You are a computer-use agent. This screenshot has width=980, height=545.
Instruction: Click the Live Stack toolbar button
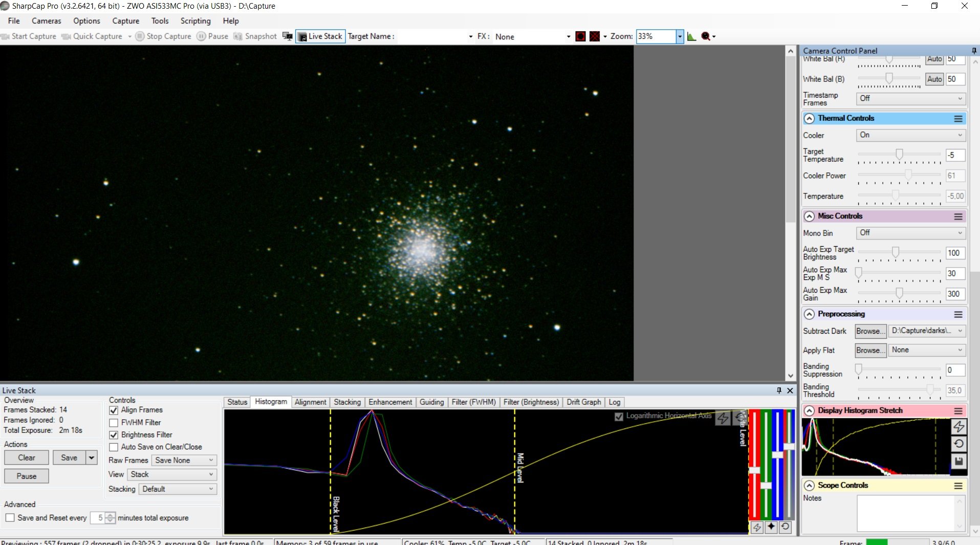320,36
